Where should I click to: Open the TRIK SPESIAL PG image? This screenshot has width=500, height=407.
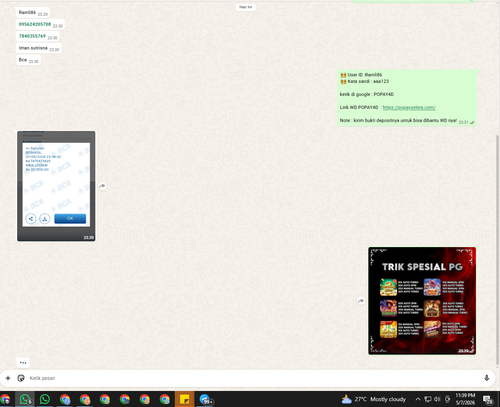[422, 301]
